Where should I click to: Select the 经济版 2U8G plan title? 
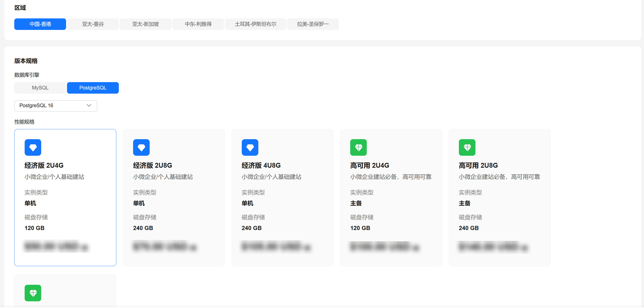click(152, 165)
